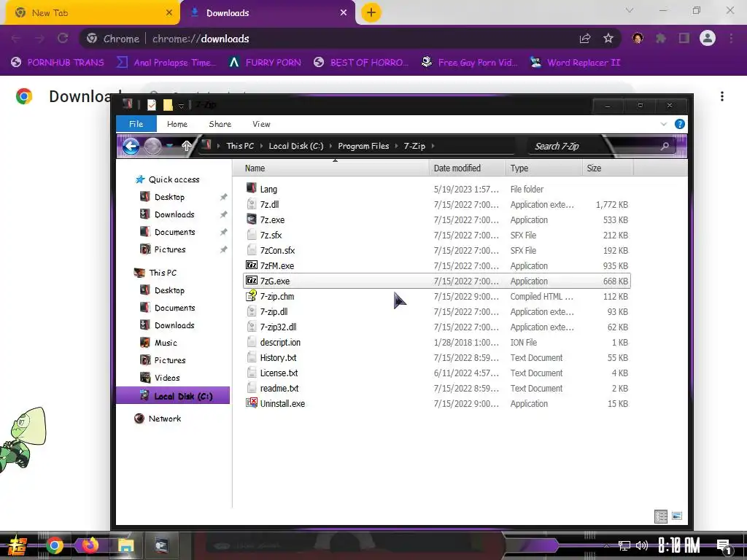Select the Lang folder icon
The height and width of the screenshot is (560, 747).
pos(252,189)
